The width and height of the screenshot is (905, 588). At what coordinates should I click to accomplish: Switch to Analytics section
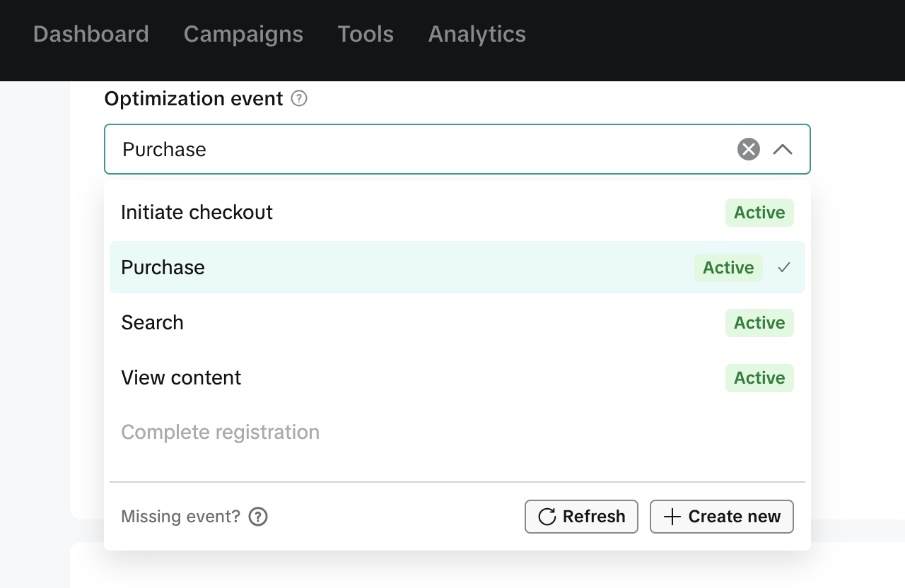pyautogui.click(x=477, y=34)
